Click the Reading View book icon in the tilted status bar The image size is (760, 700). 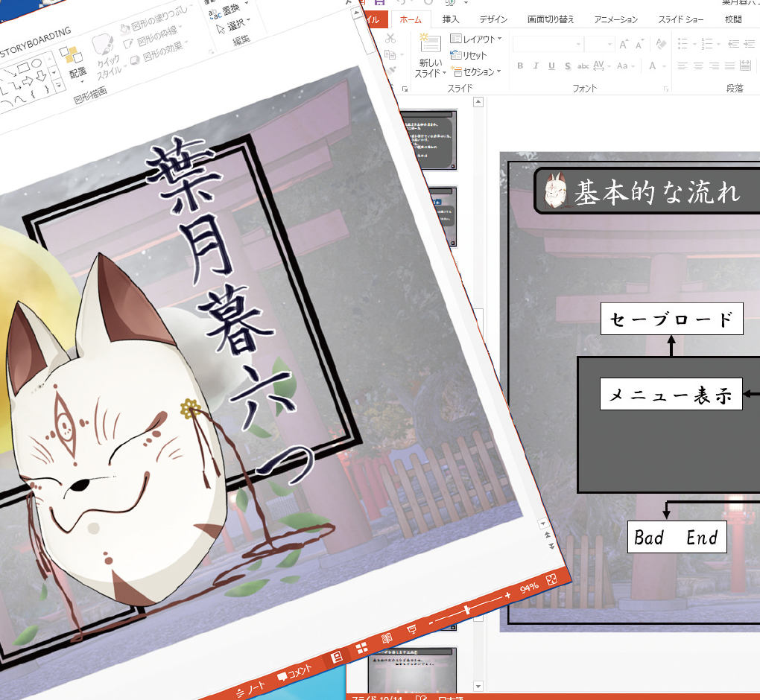(x=387, y=638)
